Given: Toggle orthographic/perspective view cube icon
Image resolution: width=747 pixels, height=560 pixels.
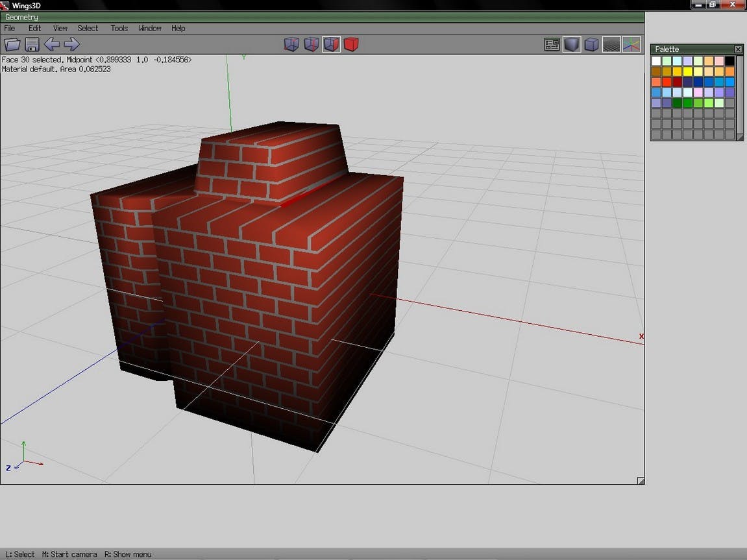Looking at the screenshot, I should pos(591,45).
